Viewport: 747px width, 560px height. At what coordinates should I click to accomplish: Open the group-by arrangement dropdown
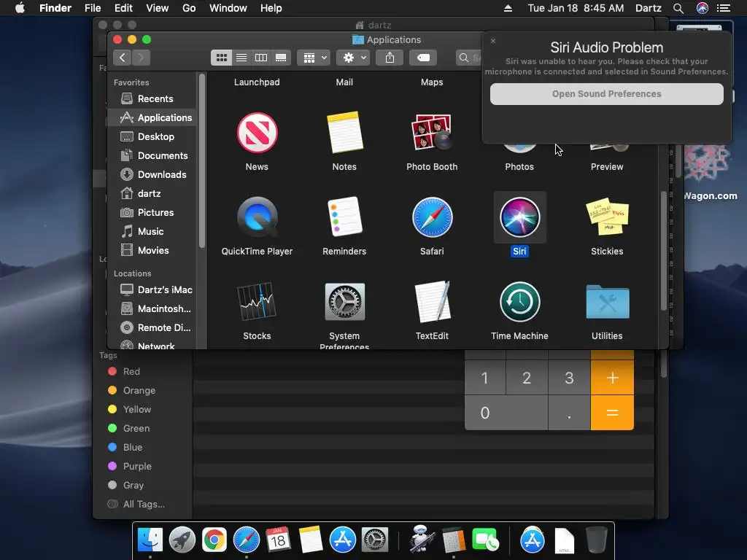click(314, 58)
